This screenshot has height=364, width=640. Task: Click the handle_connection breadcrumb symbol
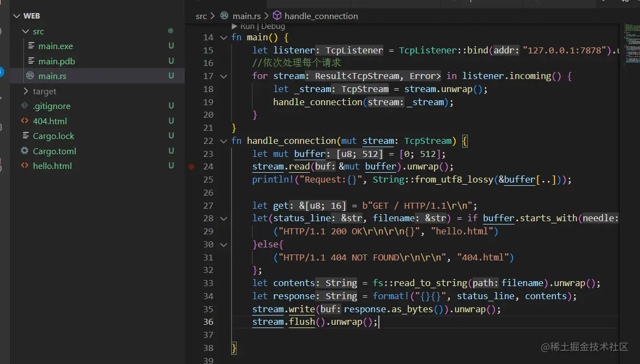[321, 16]
